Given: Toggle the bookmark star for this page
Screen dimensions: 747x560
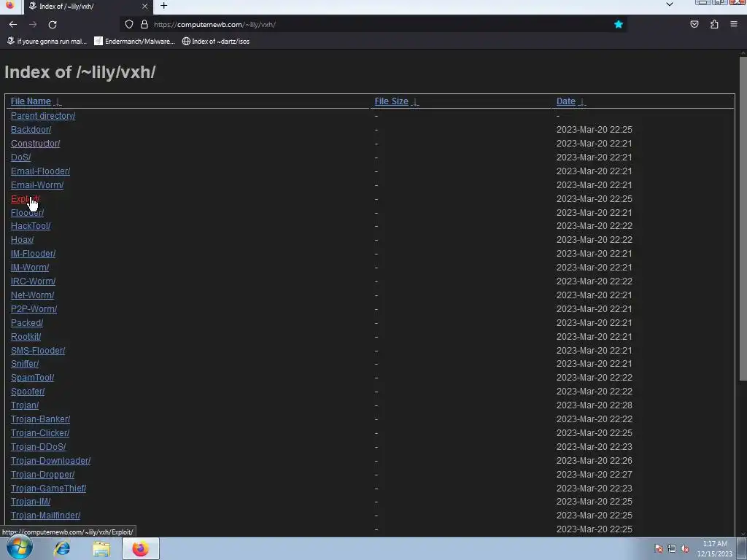Looking at the screenshot, I should [x=619, y=24].
